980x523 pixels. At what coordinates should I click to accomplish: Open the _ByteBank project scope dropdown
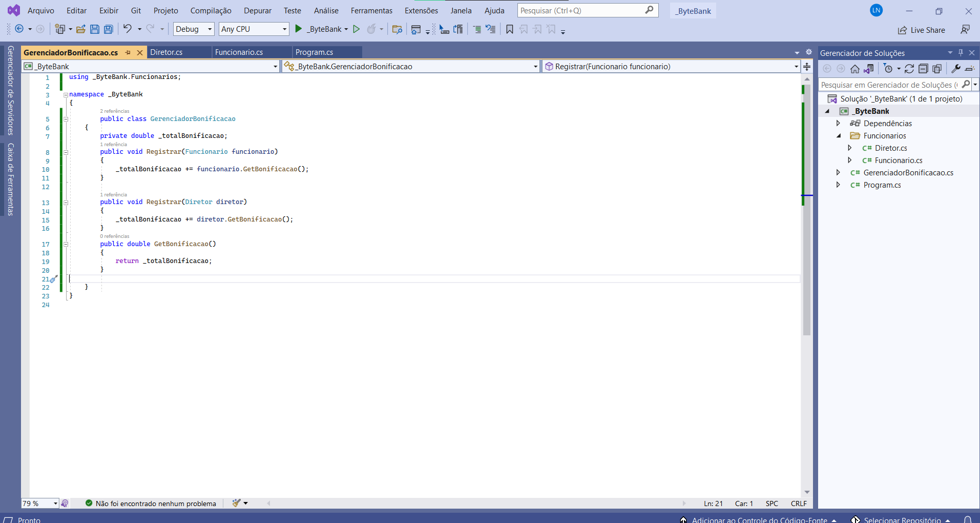tap(151, 66)
